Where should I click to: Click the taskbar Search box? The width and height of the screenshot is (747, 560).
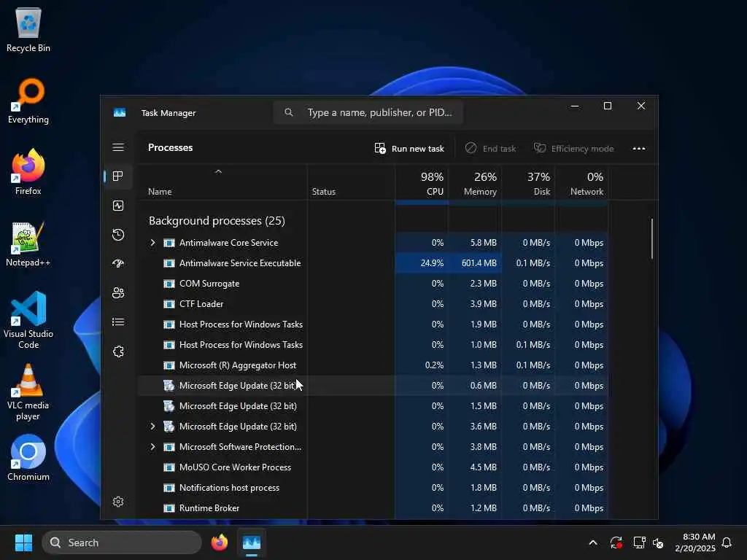tap(122, 542)
